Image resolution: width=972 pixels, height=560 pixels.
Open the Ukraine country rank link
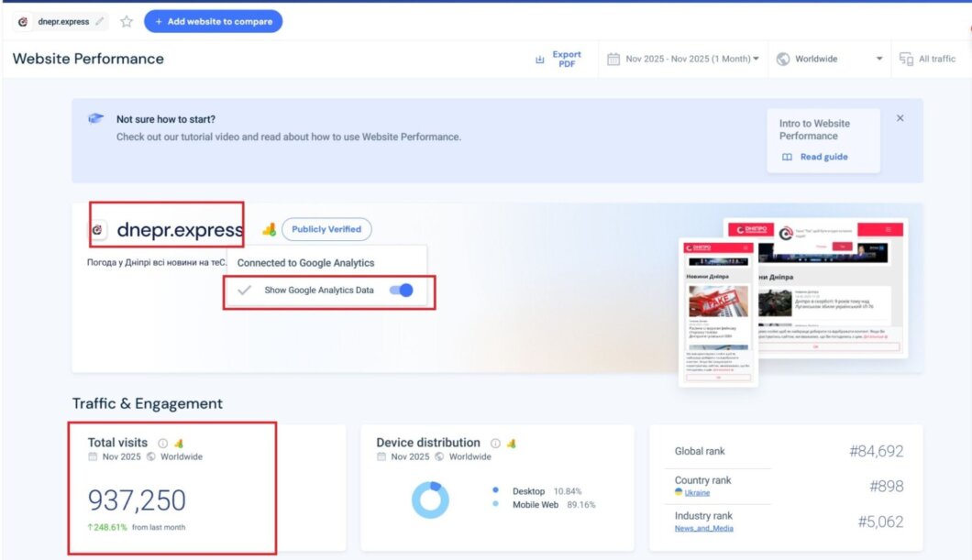coord(697,492)
